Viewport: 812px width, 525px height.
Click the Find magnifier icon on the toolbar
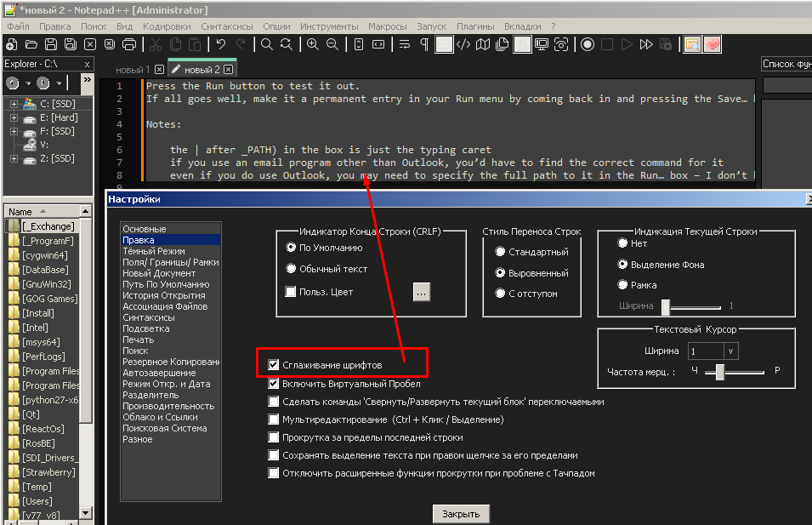tap(267, 43)
